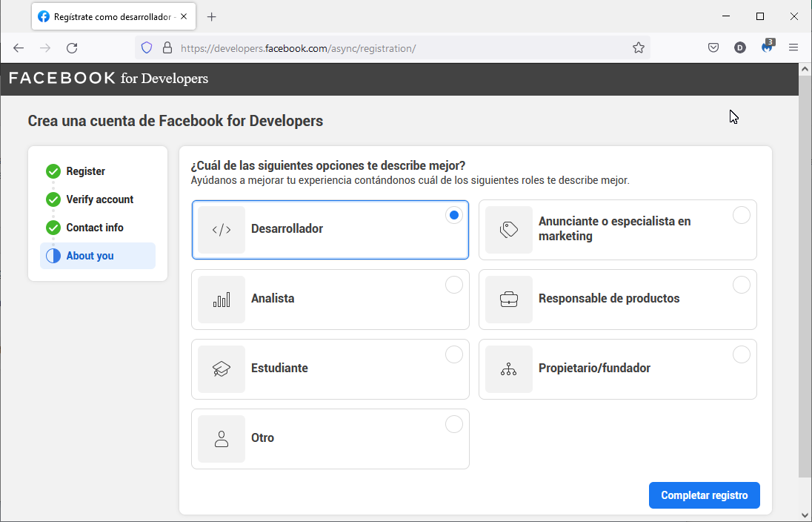Choose the Propietario/fundador radio button
The width and height of the screenshot is (812, 522).
(x=742, y=354)
